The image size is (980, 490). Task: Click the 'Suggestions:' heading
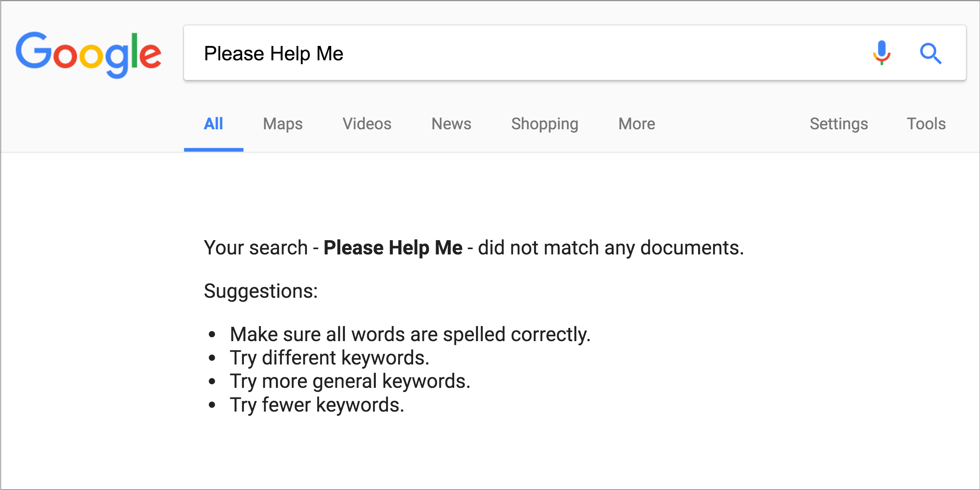click(260, 291)
